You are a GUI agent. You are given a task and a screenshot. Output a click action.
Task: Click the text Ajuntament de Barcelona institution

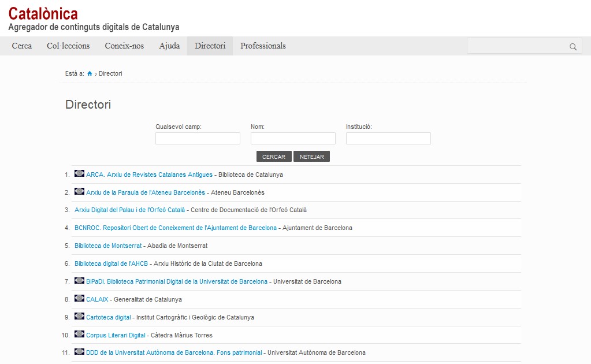pos(317,228)
